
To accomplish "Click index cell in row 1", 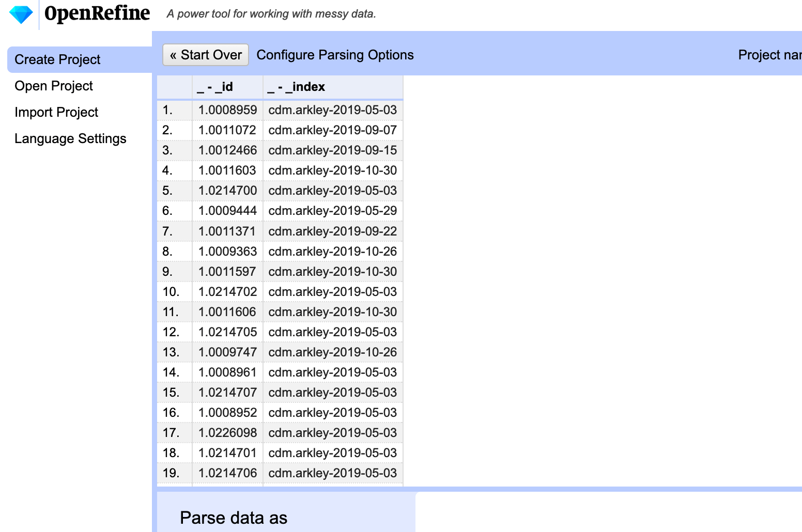I will click(333, 110).
